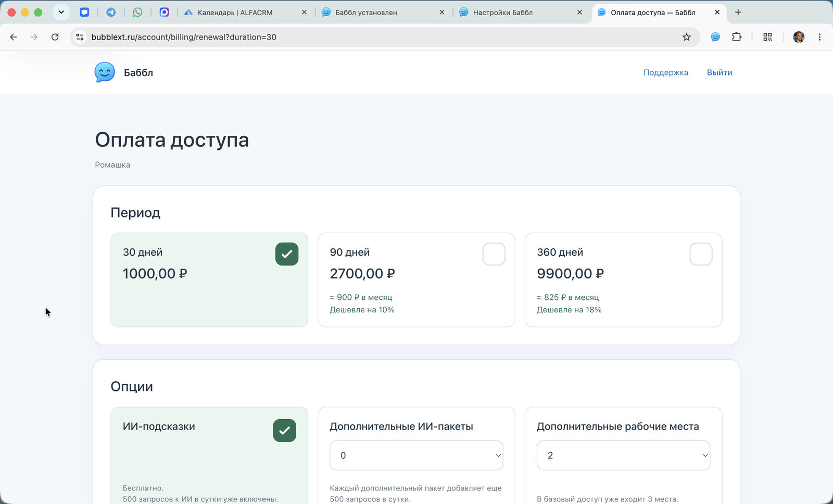Go forward in browser history
833x504 pixels.
click(34, 37)
